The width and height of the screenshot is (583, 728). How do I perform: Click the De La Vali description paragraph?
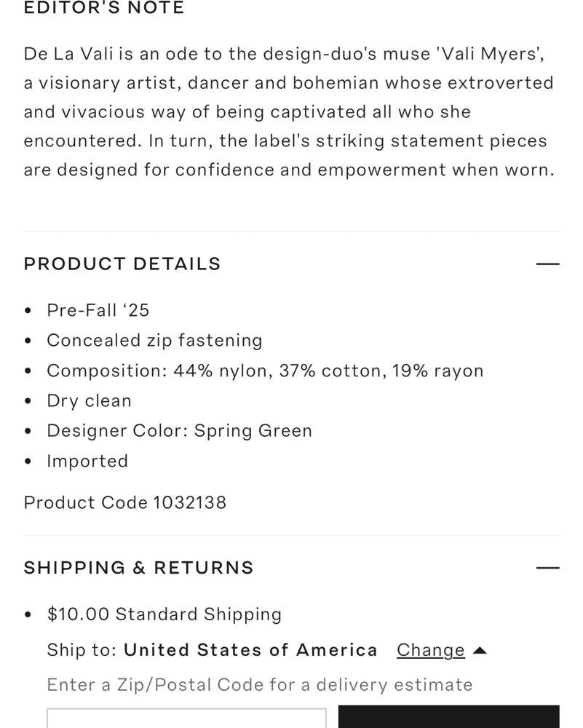(x=289, y=112)
